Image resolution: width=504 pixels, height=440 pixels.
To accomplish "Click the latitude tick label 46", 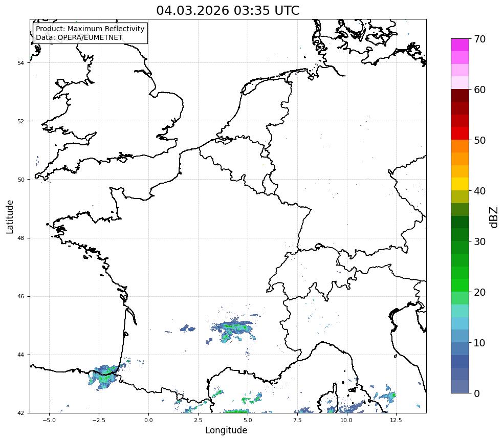I will tap(20, 297).
